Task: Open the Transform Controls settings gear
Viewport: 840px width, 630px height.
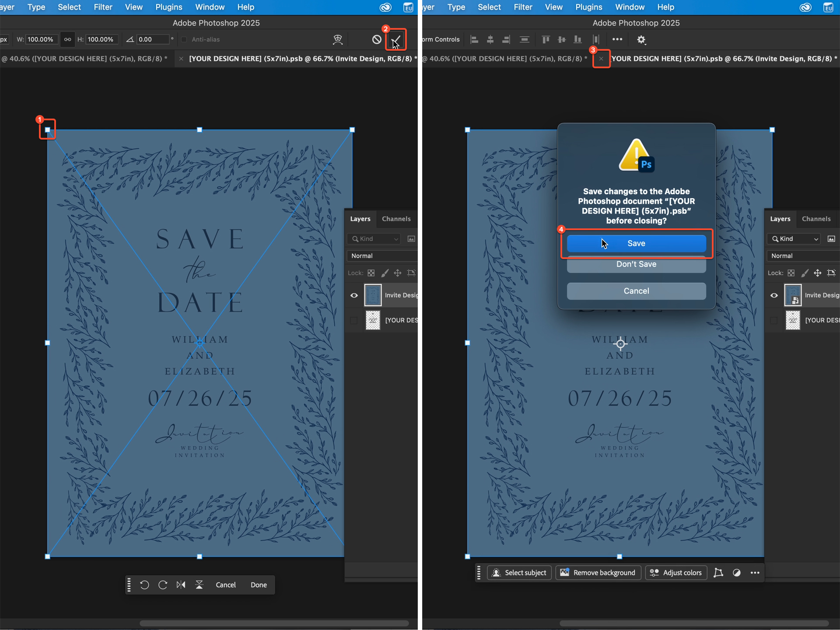Action: pos(641,39)
